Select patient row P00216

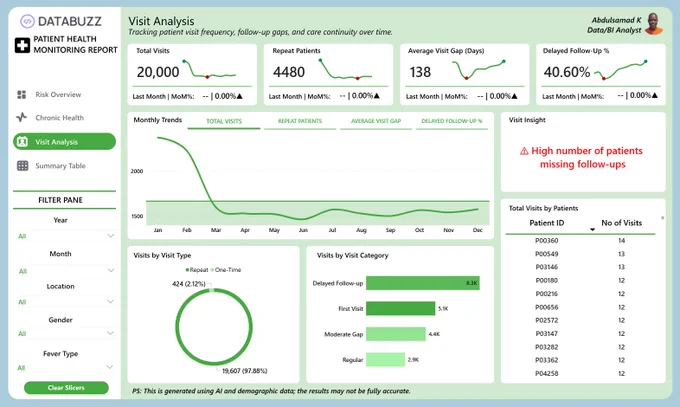click(580, 294)
